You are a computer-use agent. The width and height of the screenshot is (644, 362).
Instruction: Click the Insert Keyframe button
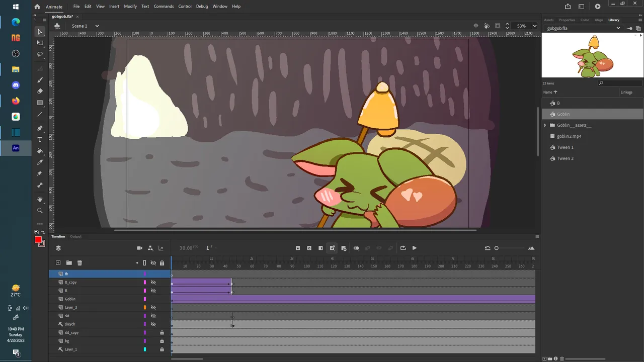pos(298,248)
